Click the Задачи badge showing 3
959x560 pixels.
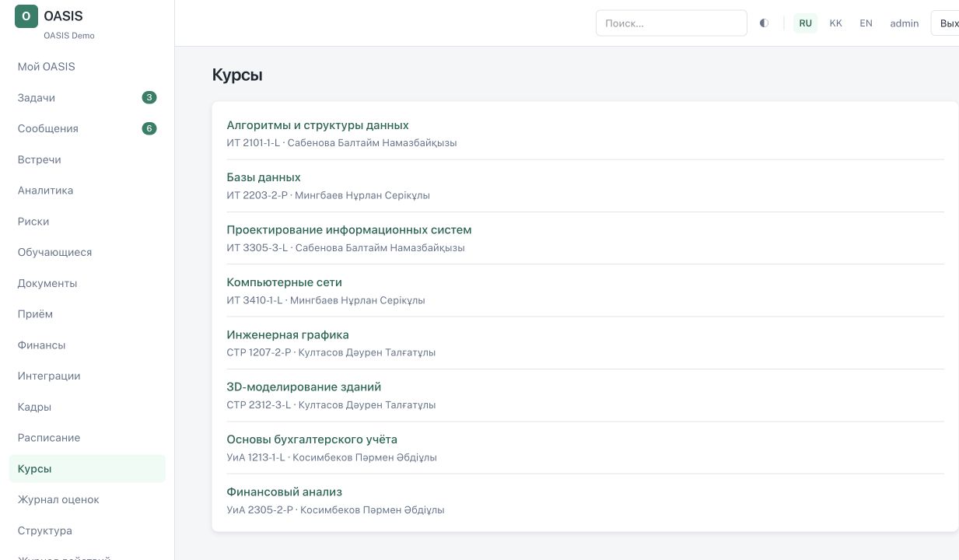click(x=149, y=98)
